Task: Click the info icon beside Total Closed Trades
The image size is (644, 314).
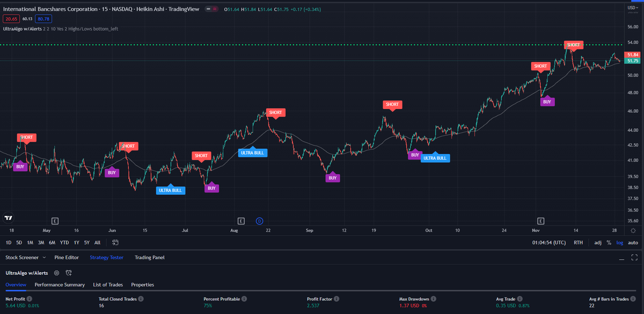Action: click(x=141, y=298)
